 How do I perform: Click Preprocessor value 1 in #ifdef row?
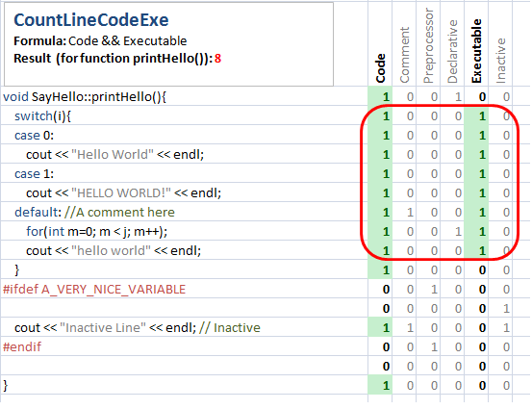click(x=434, y=289)
